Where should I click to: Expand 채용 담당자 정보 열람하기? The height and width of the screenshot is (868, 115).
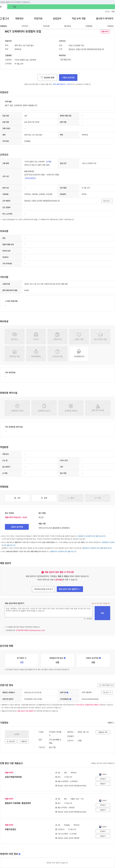pyautogui.click(x=70, y=589)
